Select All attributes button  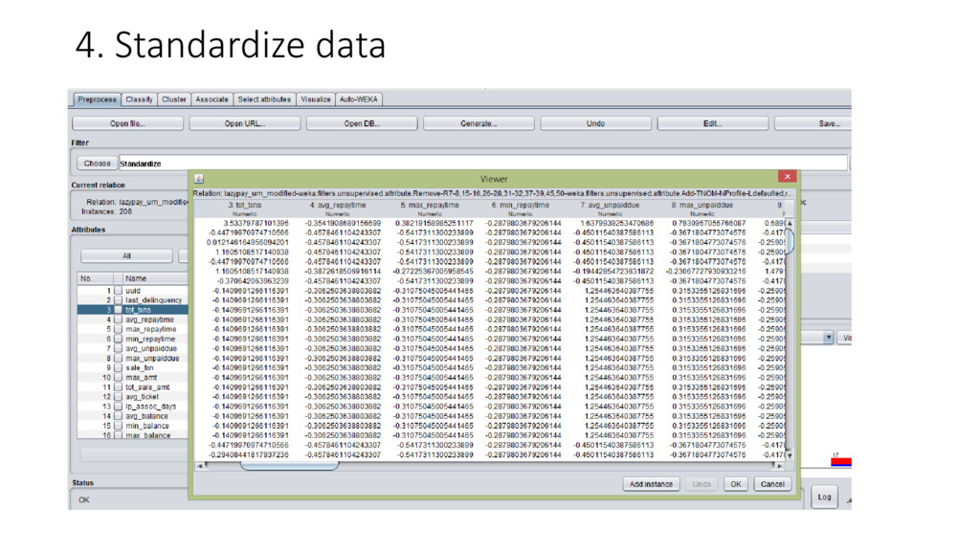tap(127, 256)
